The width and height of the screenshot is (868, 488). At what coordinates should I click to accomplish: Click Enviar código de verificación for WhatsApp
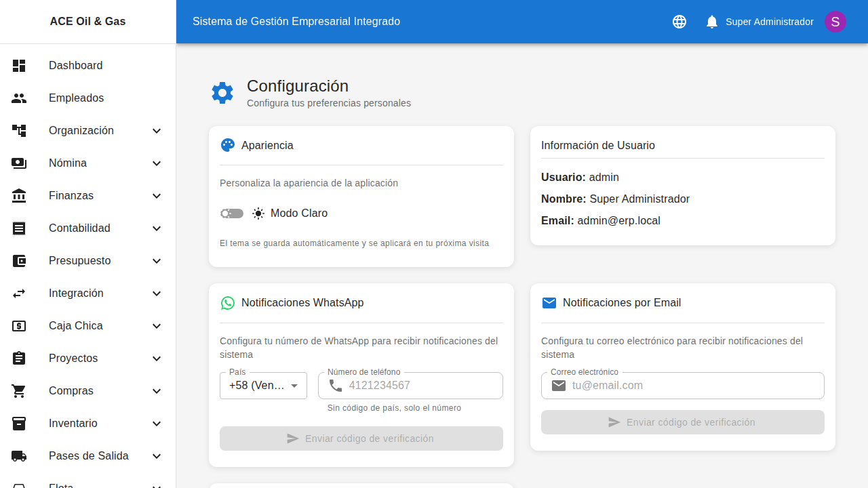point(361,439)
